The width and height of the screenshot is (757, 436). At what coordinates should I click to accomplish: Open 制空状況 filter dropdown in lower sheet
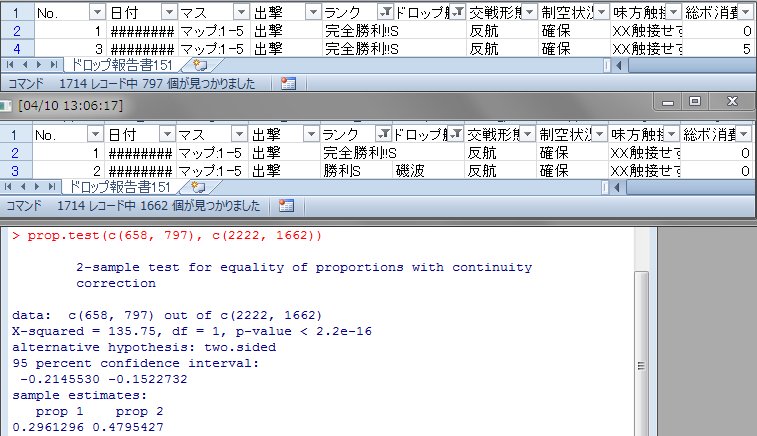(x=600, y=134)
